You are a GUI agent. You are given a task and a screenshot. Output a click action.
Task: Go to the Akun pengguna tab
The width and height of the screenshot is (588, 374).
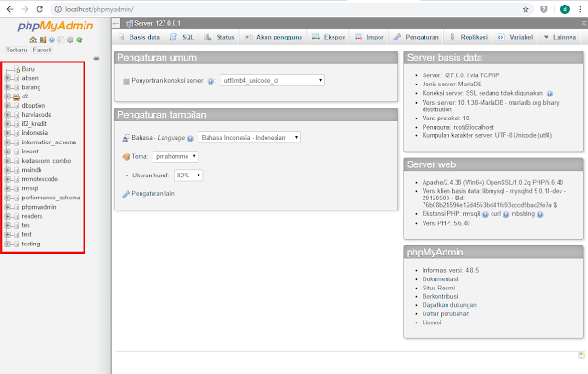[274, 37]
